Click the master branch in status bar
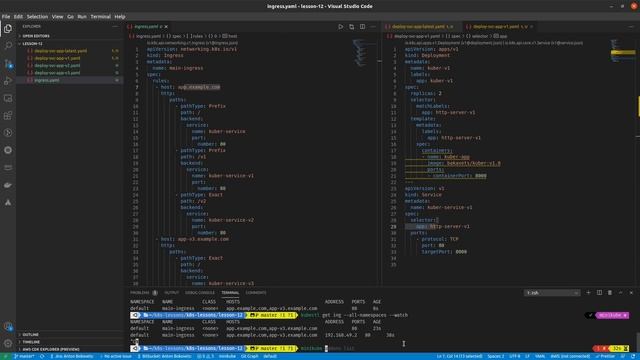Image resolution: width=640 pixels, height=360 pixels. pyautogui.click(x=24, y=356)
